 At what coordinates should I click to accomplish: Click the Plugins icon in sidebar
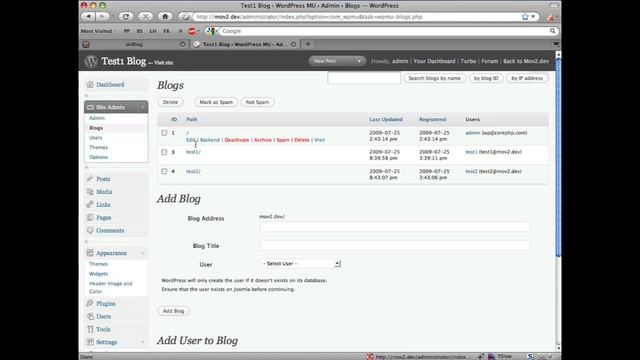(x=90, y=303)
